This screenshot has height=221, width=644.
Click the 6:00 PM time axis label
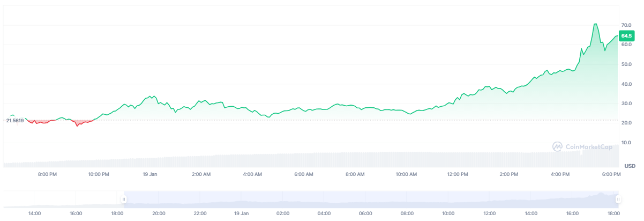pos(611,174)
